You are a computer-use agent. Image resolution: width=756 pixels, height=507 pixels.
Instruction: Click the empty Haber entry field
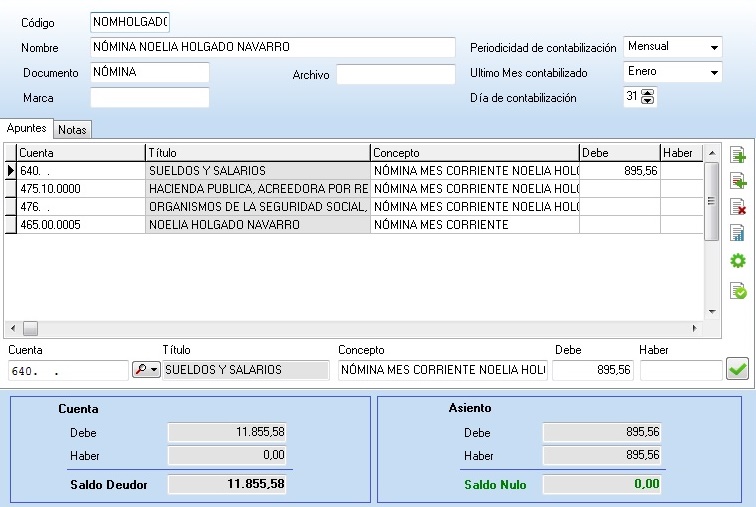(681, 370)
